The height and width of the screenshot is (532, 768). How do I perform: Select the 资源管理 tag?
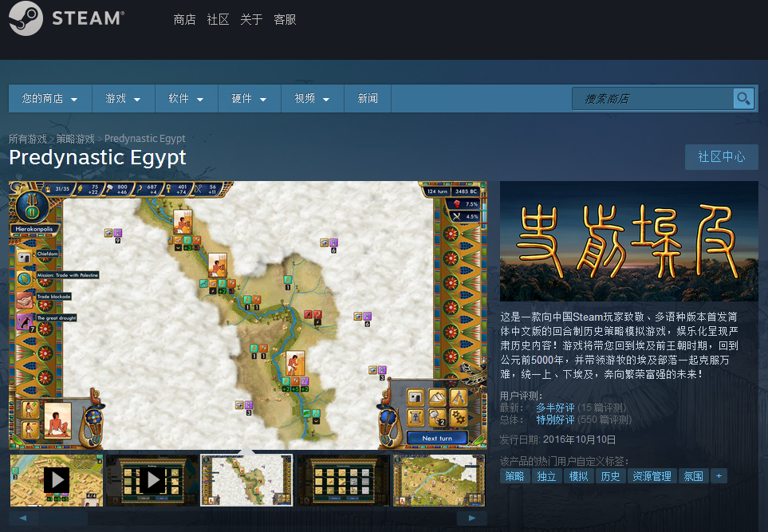652,475
